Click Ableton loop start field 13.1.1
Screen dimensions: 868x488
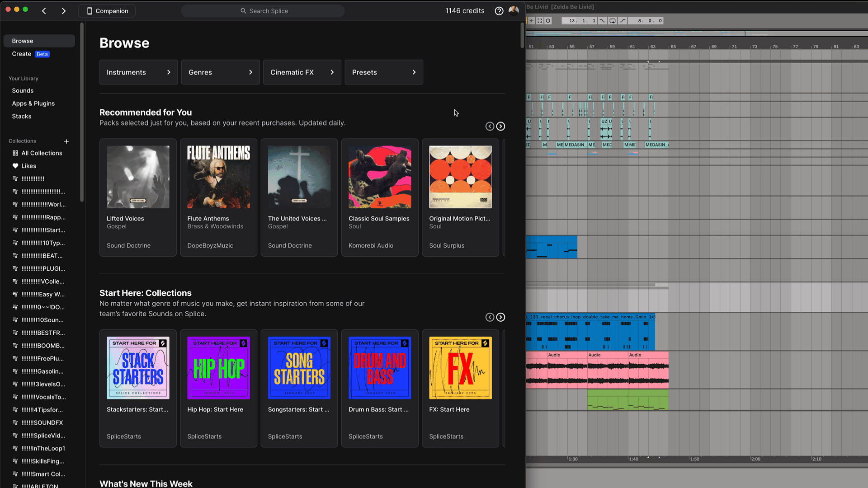580,21
